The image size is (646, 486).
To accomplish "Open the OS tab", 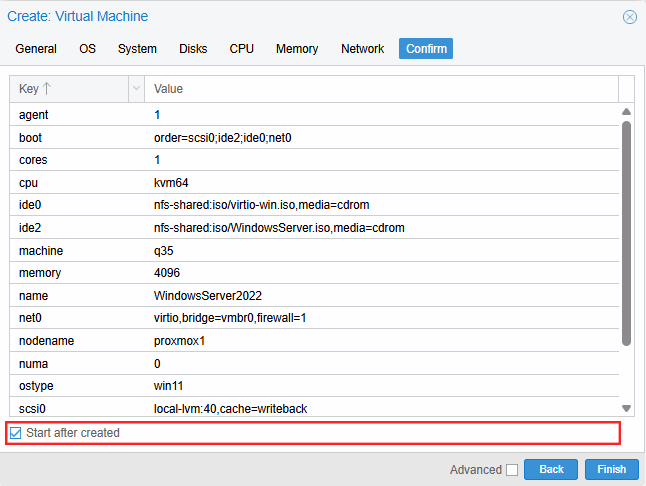I will (x=88, y=49).
